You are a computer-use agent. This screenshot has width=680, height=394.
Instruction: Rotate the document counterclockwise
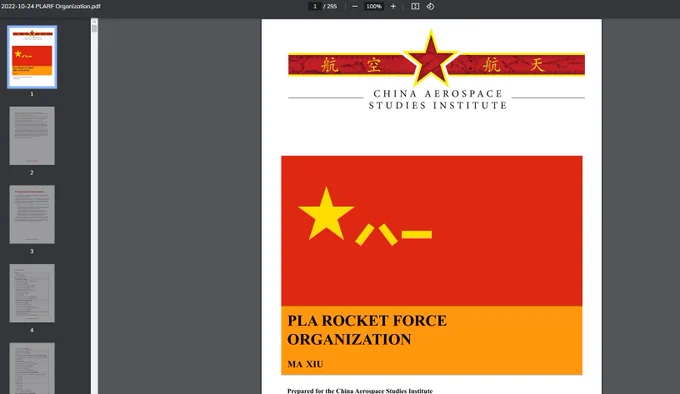(x=430, y=7)
